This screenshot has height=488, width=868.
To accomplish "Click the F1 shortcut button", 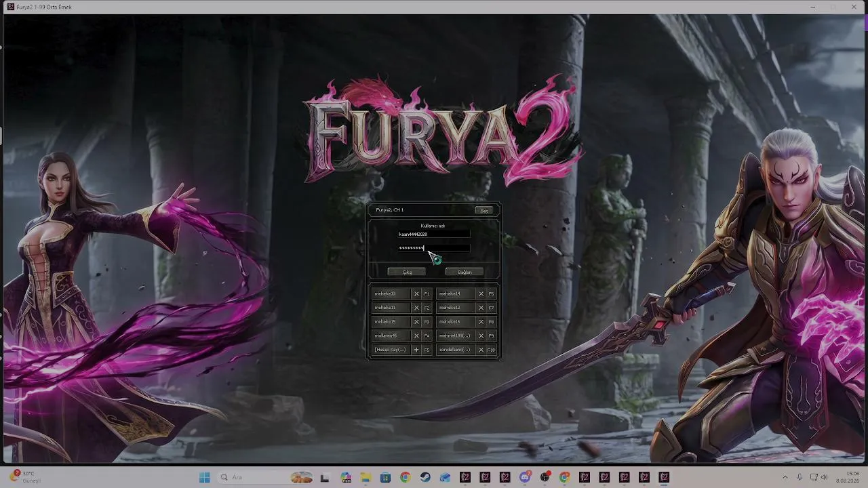I will (x=427, y=293).
